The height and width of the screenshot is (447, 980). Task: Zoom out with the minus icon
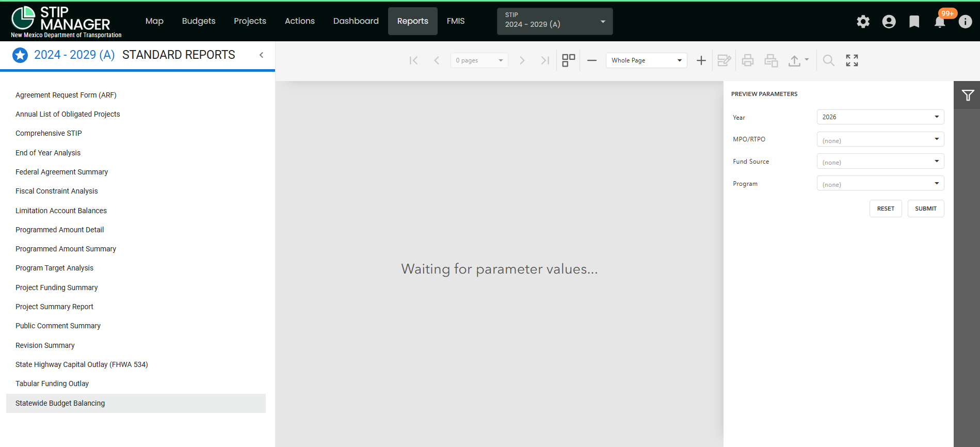592,60
